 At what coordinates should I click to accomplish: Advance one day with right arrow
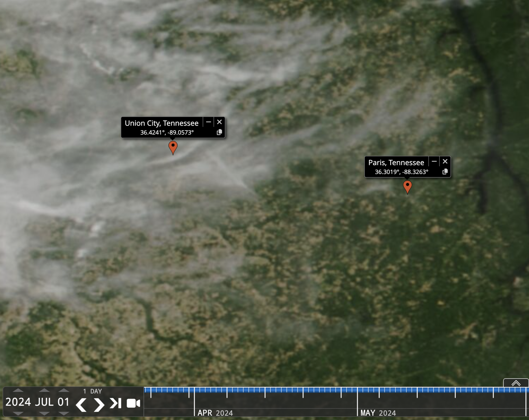click(x=99, y=404)
